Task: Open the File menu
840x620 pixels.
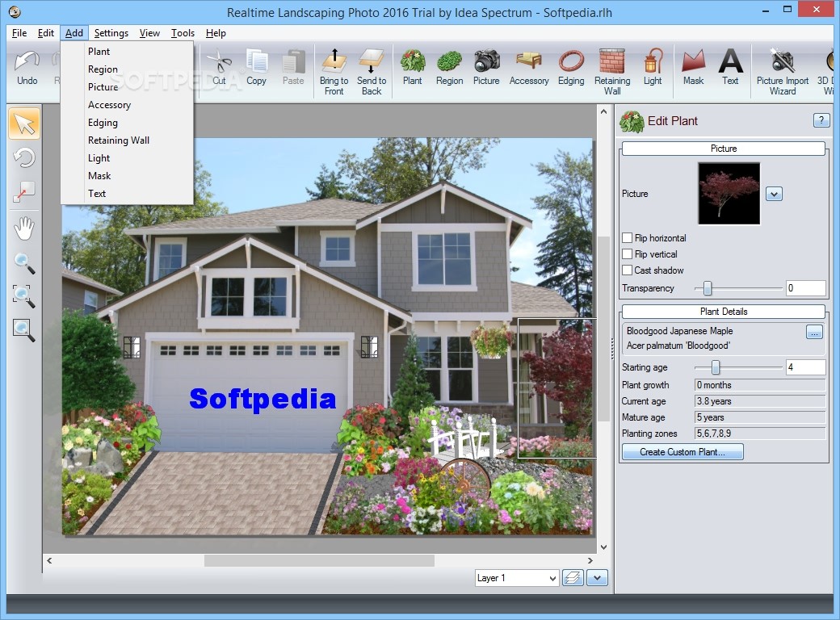Action: (x=19, y=32)
